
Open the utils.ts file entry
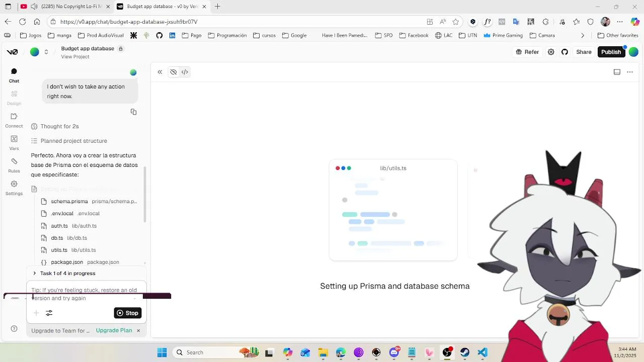click(68, 250)
